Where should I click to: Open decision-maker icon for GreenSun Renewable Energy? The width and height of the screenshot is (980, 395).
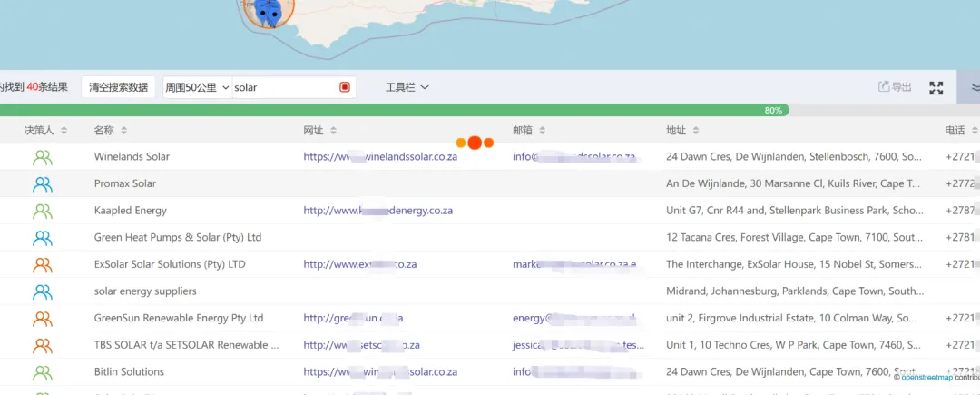point(43,318)
